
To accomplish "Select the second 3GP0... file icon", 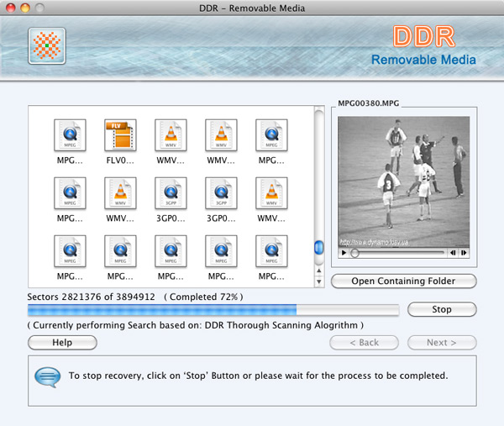I will click(221, 193).
